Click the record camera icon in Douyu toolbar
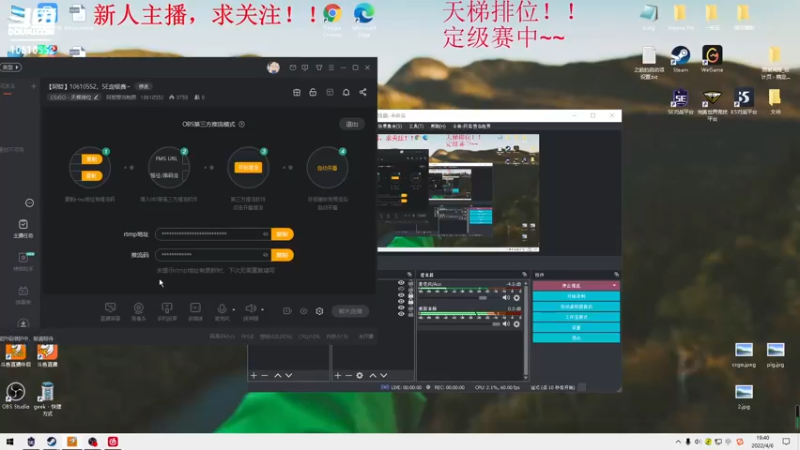This screenshot has height=450, width=800. click(x=287, y=311)
